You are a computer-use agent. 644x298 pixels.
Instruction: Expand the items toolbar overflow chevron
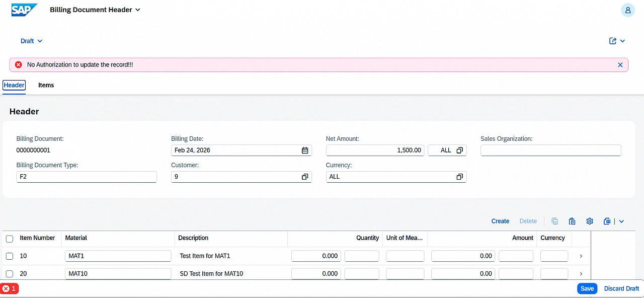(621, 221)
